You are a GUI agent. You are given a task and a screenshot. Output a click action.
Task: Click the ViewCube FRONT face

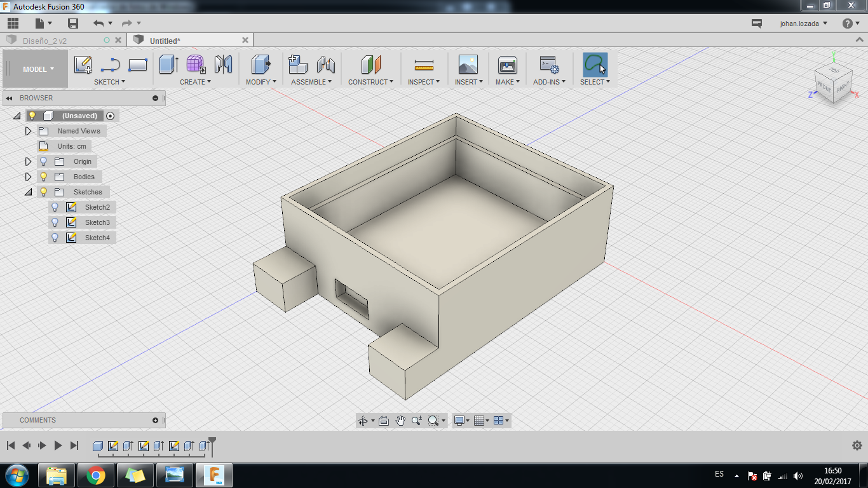coord(825,87)
